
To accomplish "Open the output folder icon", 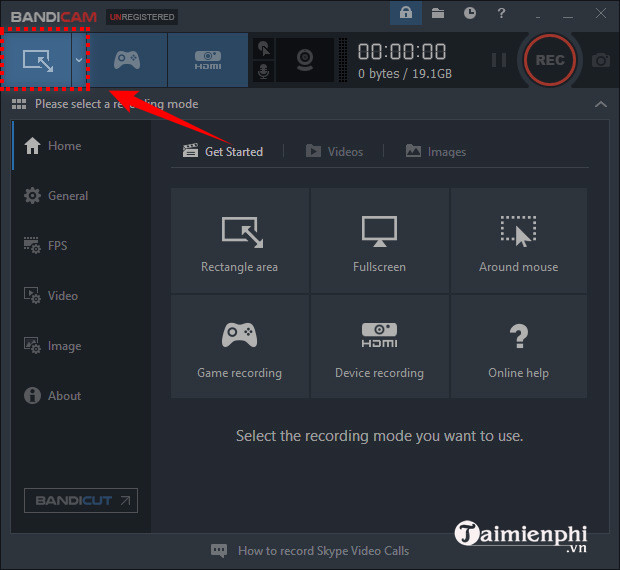I will (x=438, y=13).
